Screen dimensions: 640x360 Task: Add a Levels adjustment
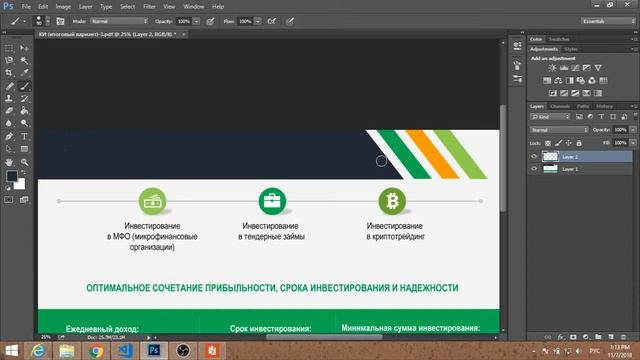click(564, 68)
